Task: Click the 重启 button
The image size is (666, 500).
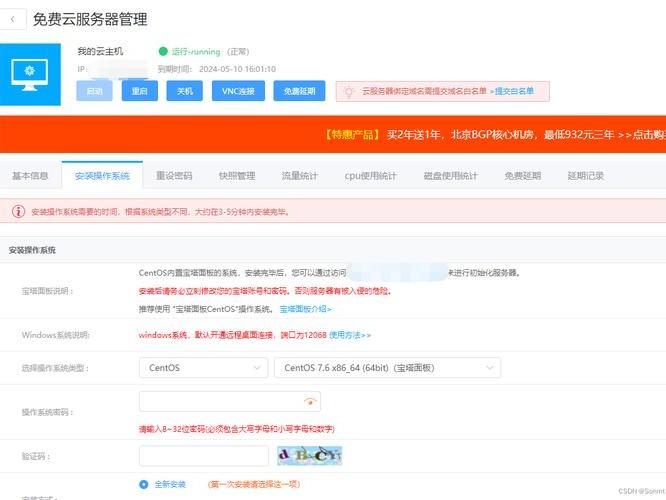Action: tap(140, 91)
